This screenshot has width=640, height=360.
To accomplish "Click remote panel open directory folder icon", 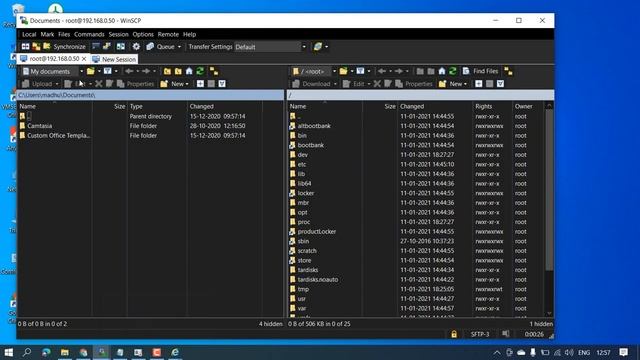I will (x=344, y=71).
